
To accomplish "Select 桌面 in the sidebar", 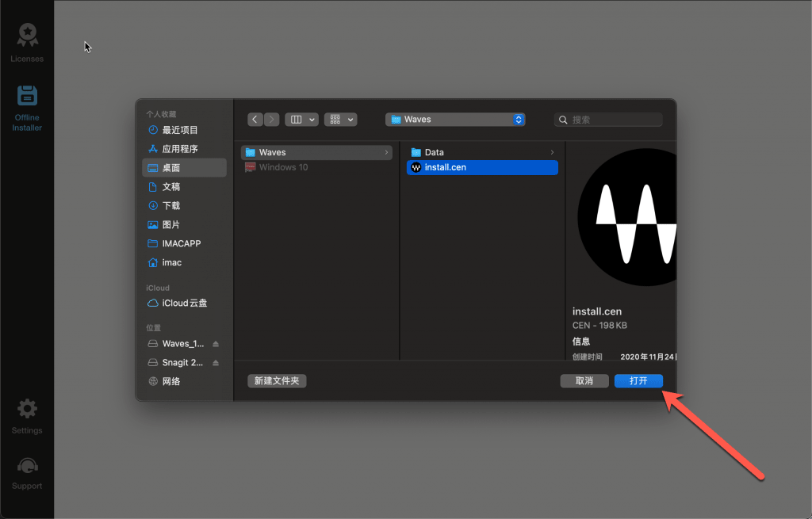I will [x=184, y=168].
